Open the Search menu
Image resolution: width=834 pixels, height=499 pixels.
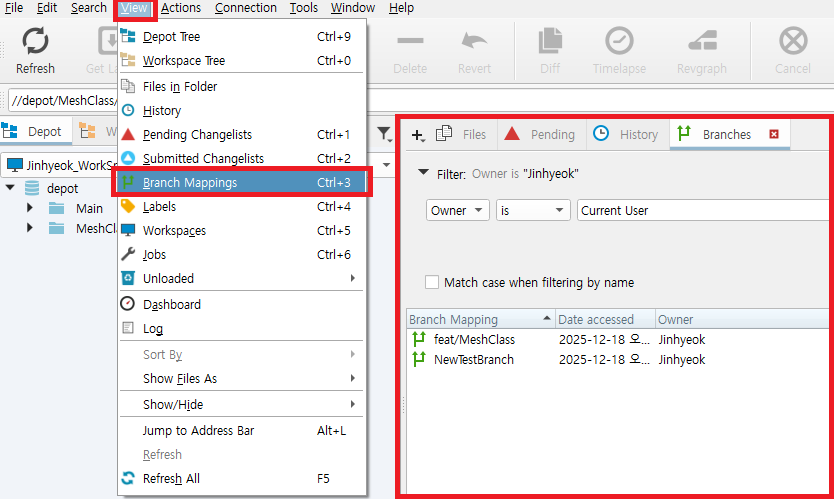click(x=89, y=8)
